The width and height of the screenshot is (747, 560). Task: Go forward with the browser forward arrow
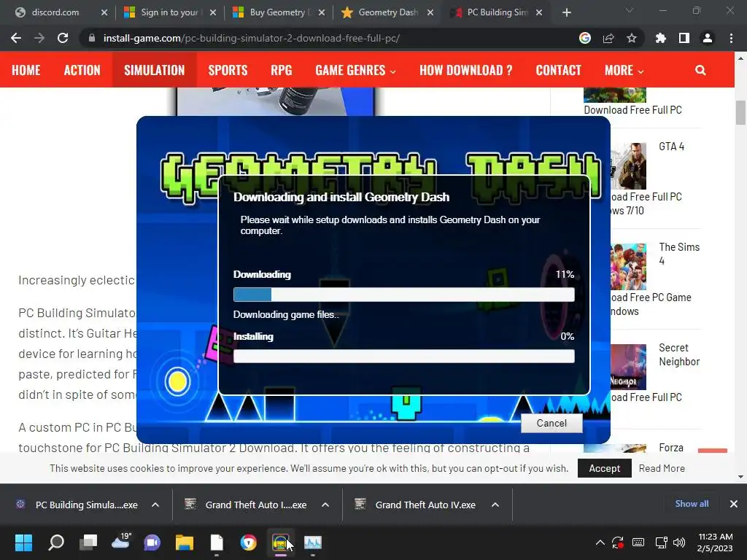click(x=39, y=38)
